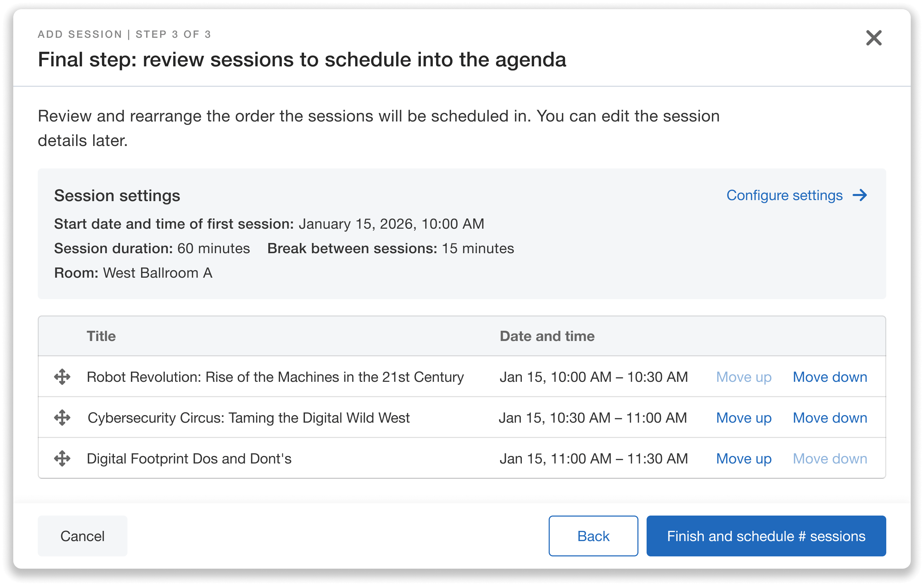Click the disabled Move down on Digital Footprint row

830,458
